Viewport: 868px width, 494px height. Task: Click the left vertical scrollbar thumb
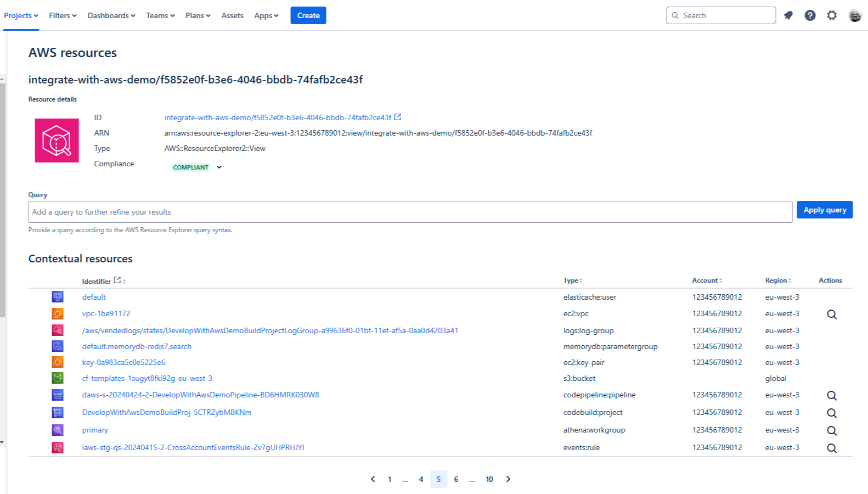click(2, 200)
